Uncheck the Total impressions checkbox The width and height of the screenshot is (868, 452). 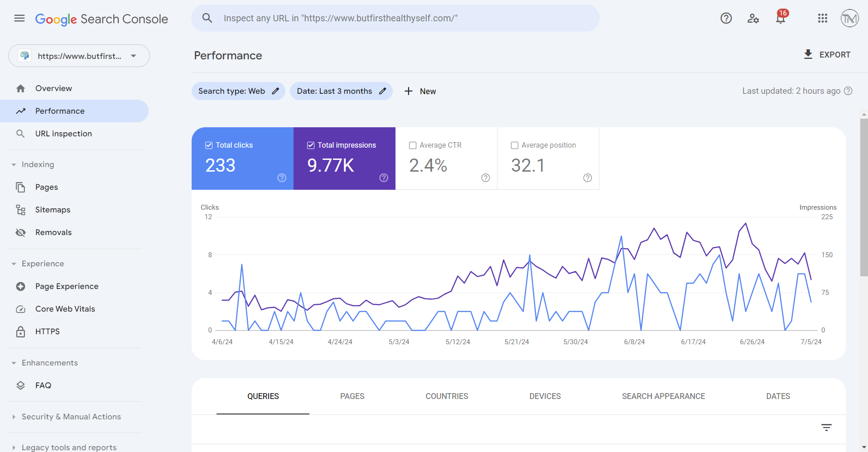coord(311,145)
